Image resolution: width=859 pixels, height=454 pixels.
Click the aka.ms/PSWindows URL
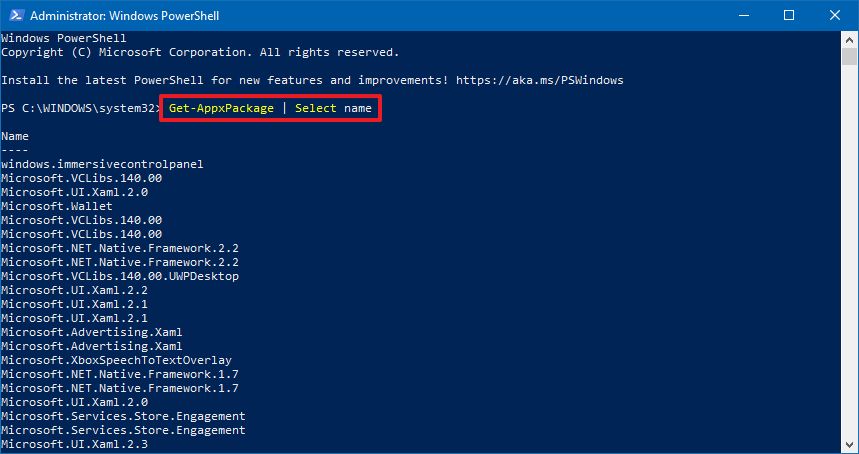(x=540, y=80)
